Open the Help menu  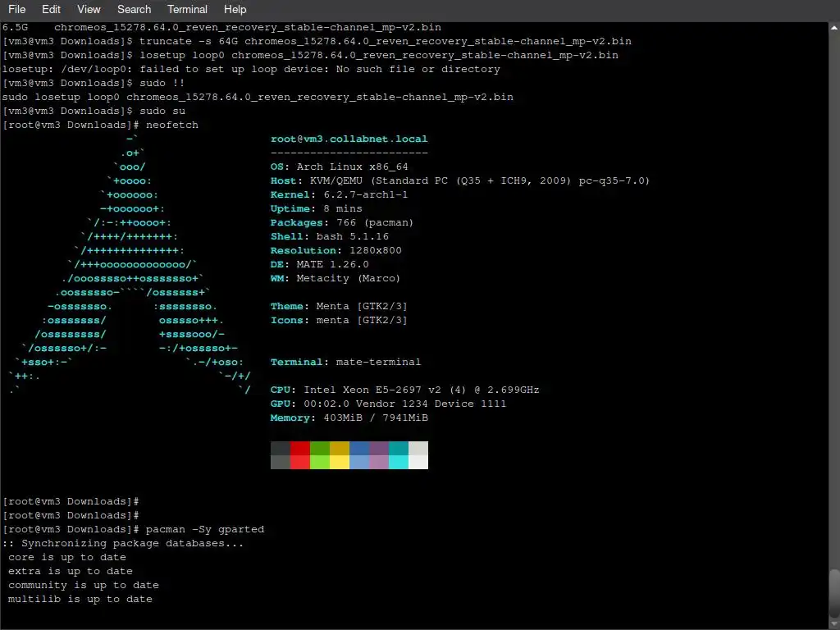point(235,10)
